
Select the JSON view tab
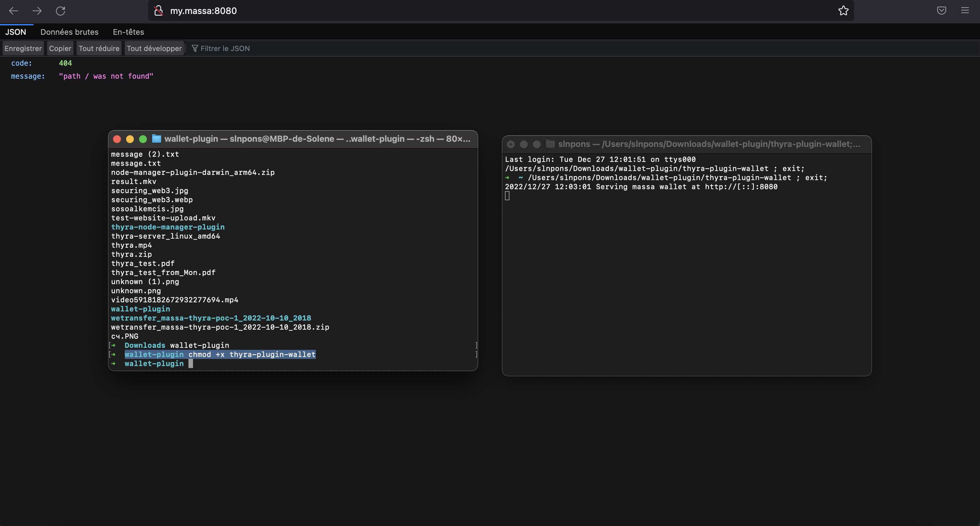coord(16,32)
